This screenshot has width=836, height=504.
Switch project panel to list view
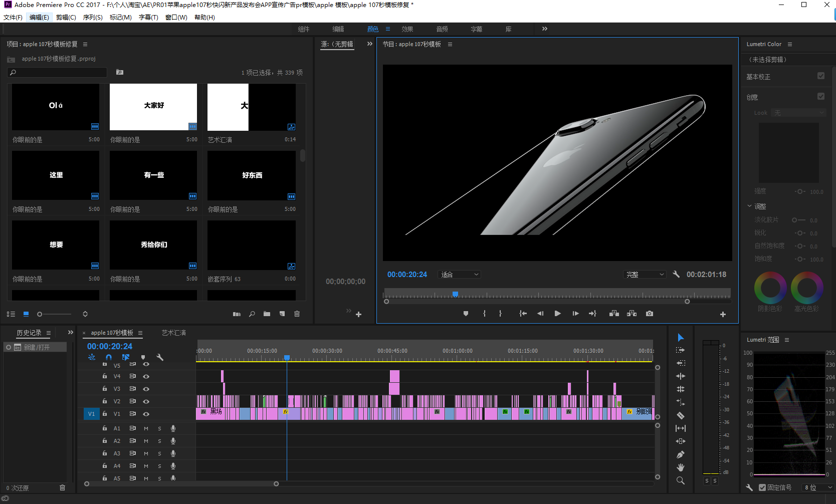tap(11, 314)
